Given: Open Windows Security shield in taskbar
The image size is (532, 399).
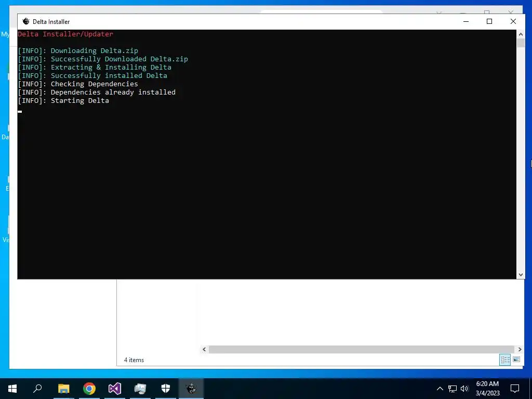Looking at the screenshot, I should tap(166, 389).
